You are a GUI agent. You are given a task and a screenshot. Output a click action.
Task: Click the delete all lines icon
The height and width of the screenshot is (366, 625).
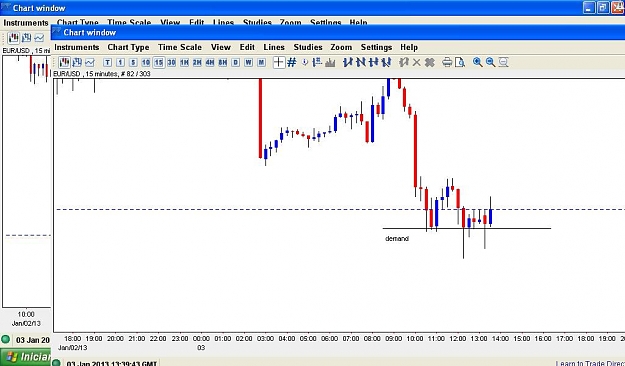(x=430, y=62)
